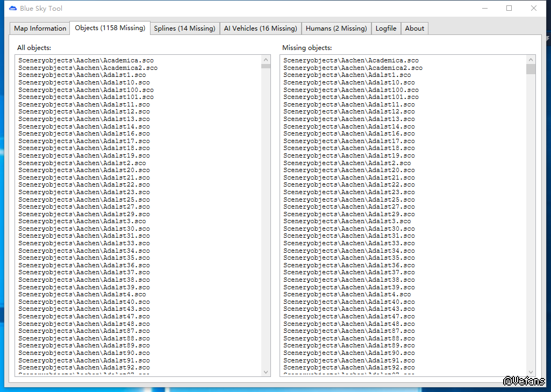Click the All objects scrollbar thumb

[266, 66]
